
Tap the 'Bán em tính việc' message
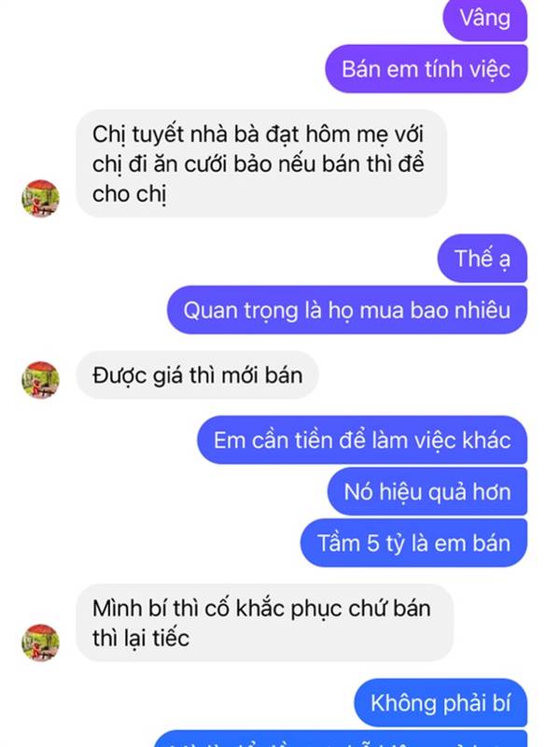click(427, 69)
